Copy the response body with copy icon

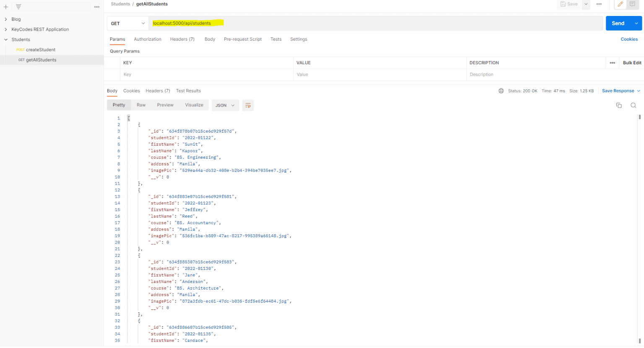coord(619,105)
